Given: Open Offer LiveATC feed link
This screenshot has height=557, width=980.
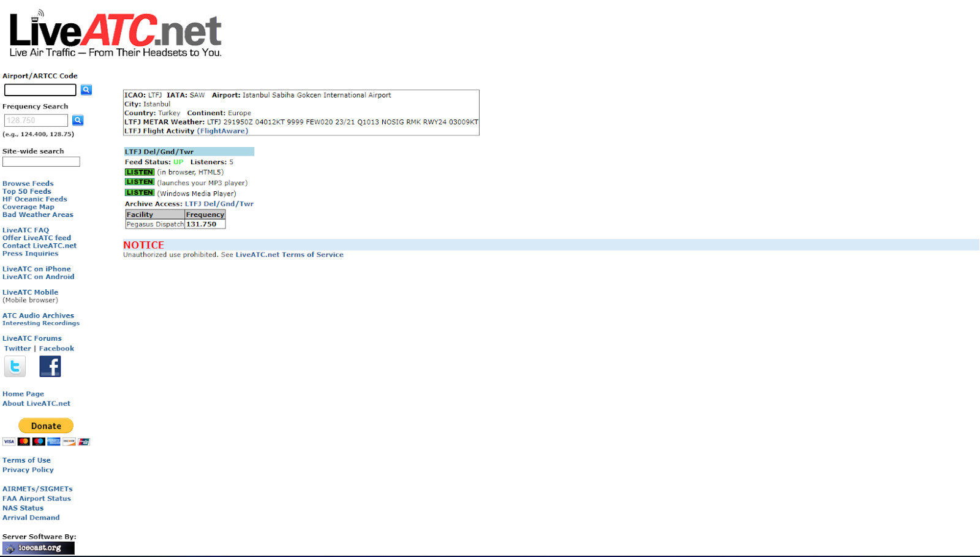Looking at the screenshot, I should 37,238.
